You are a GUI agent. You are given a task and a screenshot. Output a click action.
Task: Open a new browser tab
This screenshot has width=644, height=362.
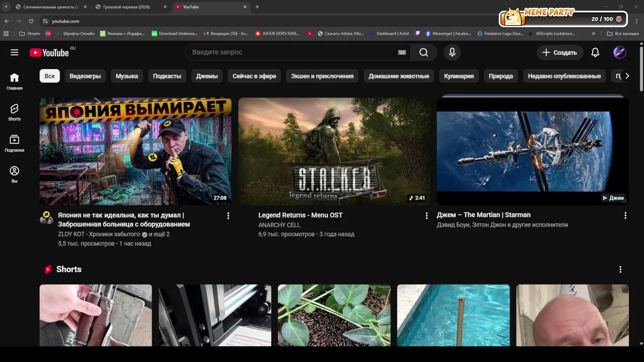pyautogui.click(x=257, y=7)
